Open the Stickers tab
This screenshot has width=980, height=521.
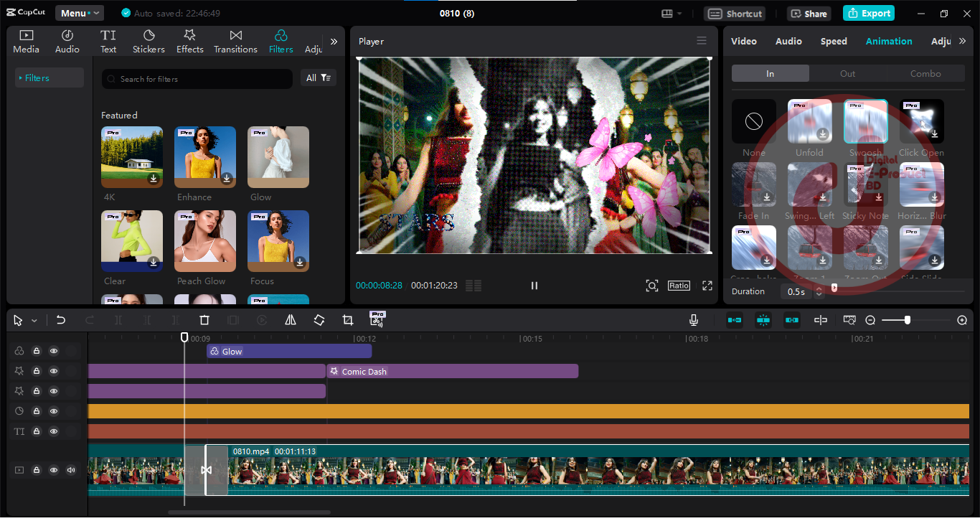point(149,42)
